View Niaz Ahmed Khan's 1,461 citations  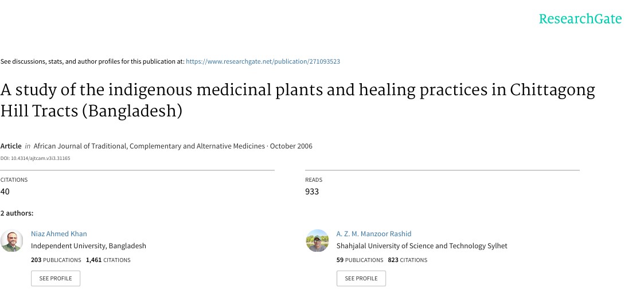108,260
